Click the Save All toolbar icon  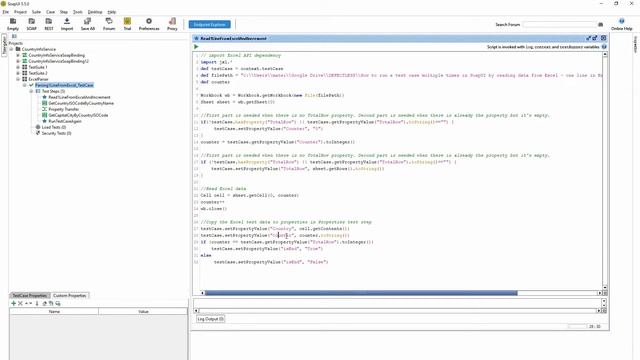[87, 24]
